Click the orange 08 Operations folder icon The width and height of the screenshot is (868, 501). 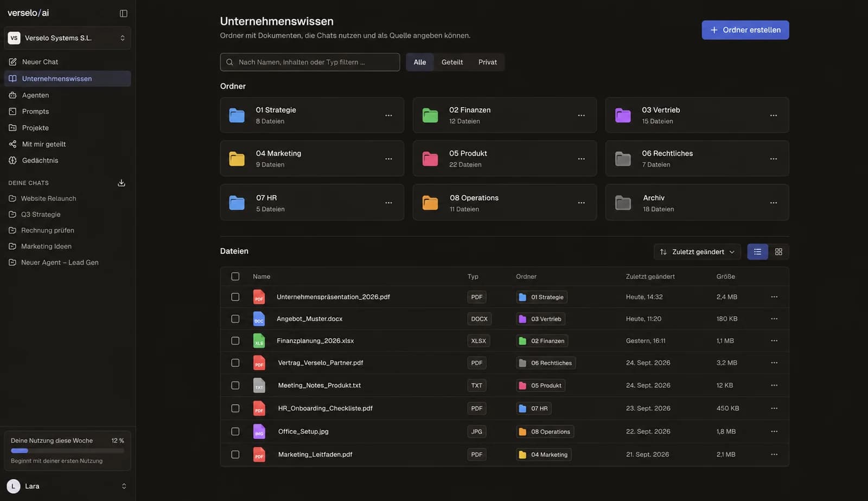tap(430, 203)
